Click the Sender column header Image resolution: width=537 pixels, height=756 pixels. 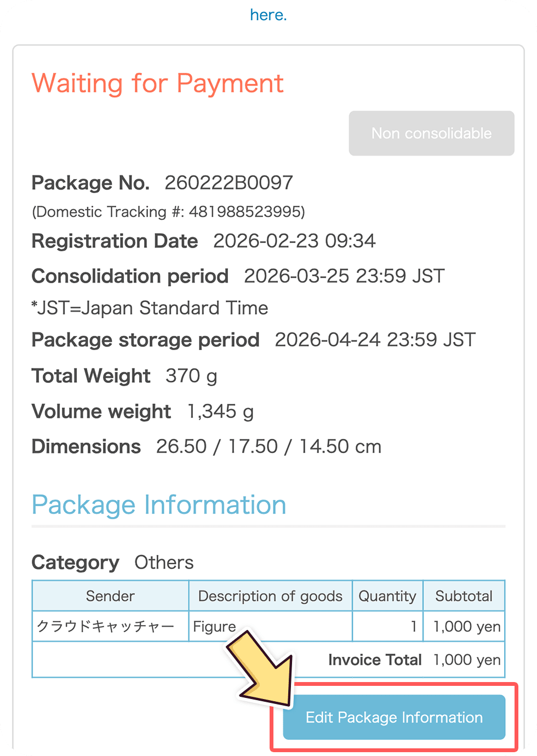(x=110, y=596)
